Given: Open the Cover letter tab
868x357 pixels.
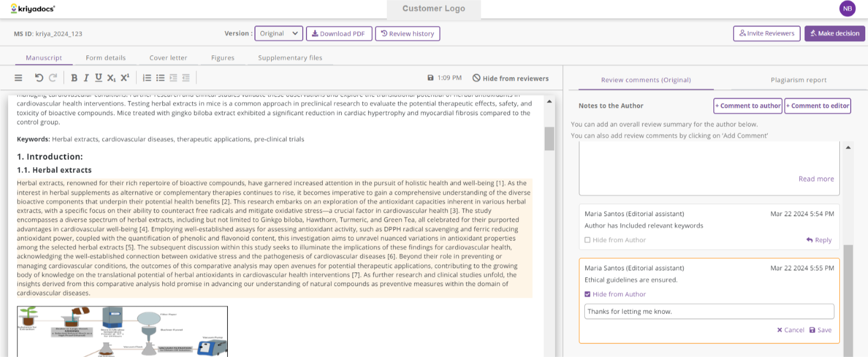Looking at the screenshot, I should click(168, 58).
